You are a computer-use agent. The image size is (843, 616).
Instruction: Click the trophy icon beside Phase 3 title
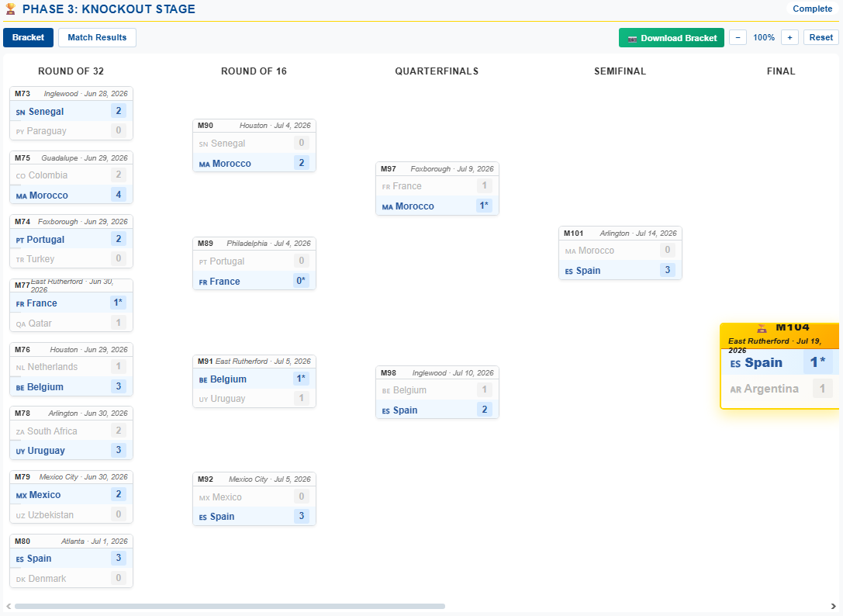[10, 9]
